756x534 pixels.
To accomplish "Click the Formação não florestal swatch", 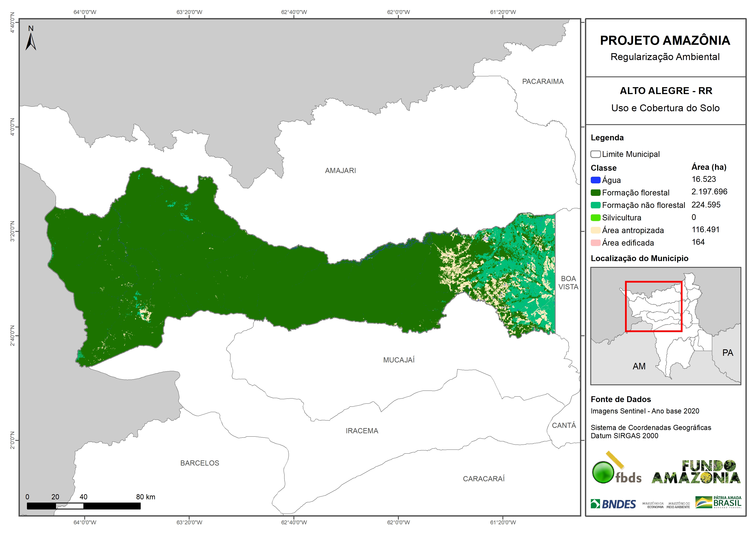I will tap(595, 205).
